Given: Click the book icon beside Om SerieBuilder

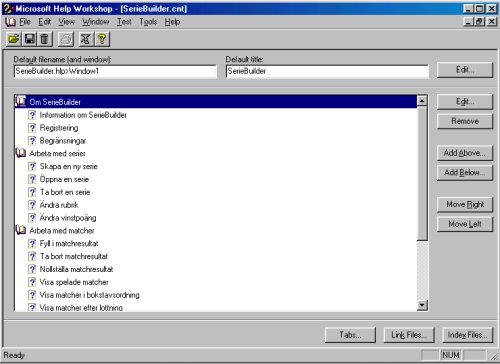Looking at the screenshot, I should (21, 101).
